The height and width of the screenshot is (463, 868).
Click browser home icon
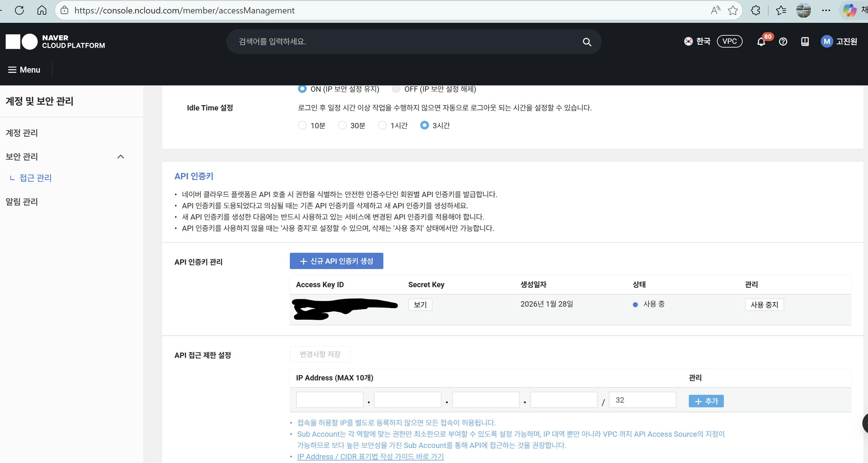click(42, 10)
